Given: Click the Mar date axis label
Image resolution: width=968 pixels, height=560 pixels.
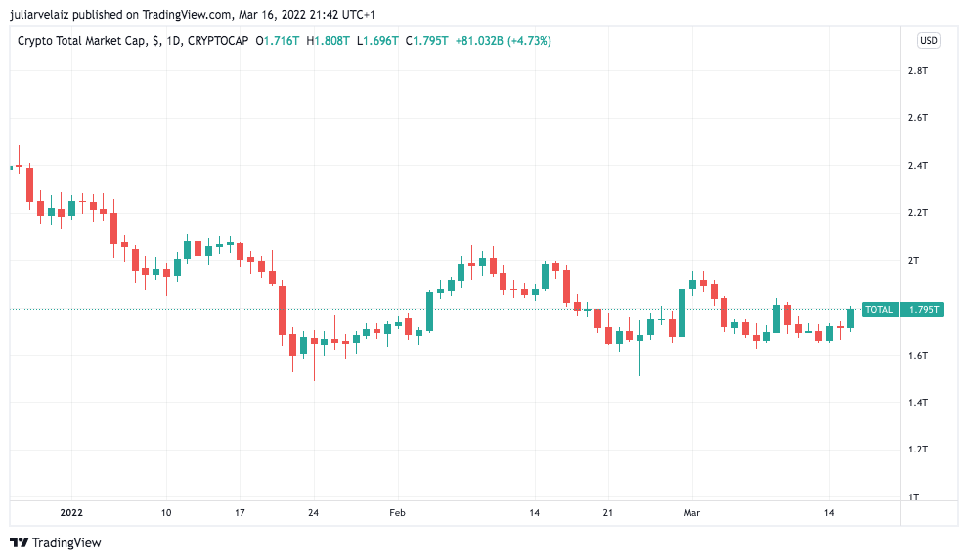Looking at the screenshot, I should point(692,512).
